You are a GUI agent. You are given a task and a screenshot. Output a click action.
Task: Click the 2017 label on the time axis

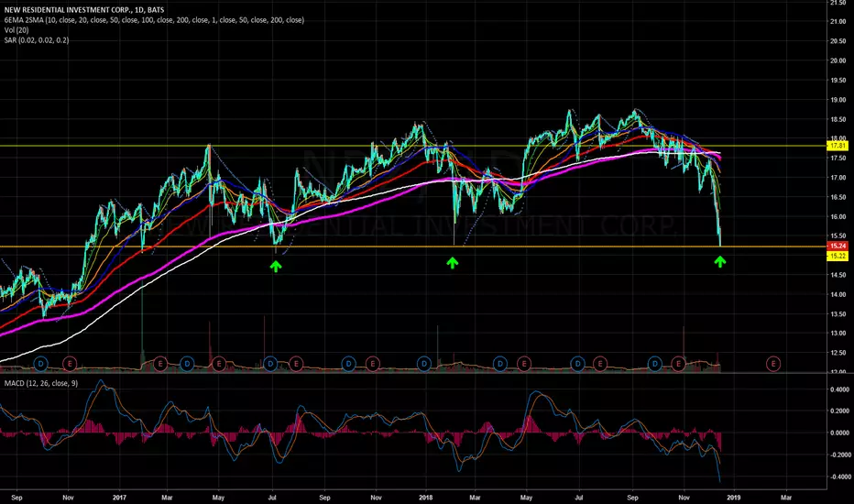119,498
